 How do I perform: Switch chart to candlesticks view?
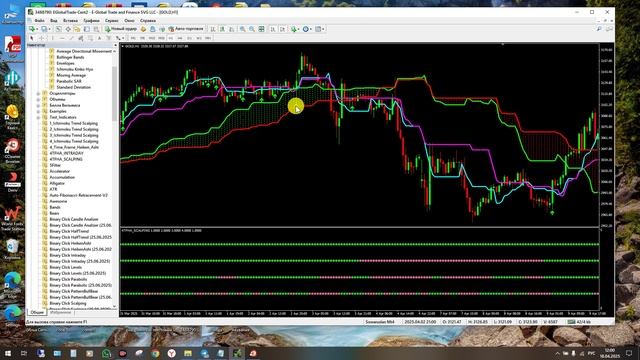[x=222, y=29]
